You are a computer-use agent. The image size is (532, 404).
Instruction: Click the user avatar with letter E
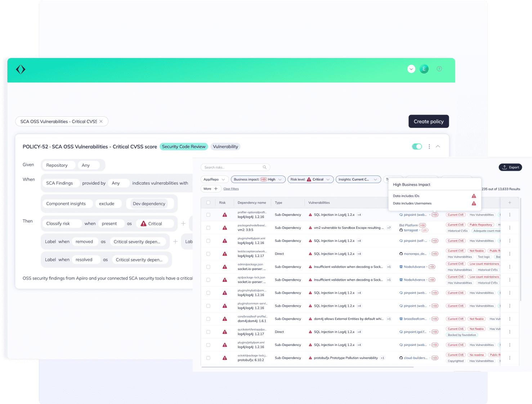point(424,69)
